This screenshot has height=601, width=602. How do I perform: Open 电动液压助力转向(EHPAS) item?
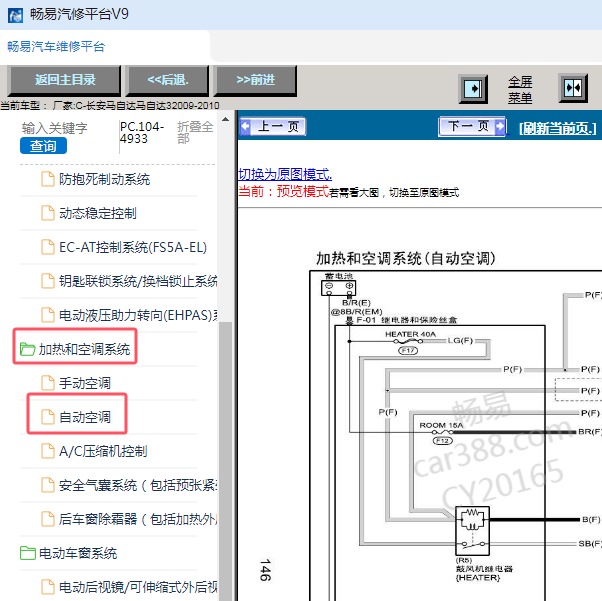pyautogui.click(x=138, y=315)
